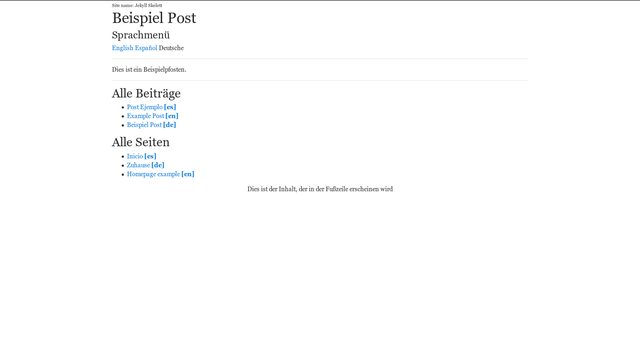Viewport: 640px width, 360px height.
Task: Open the Homepage example [en] page
Action: tap(160, 174)
